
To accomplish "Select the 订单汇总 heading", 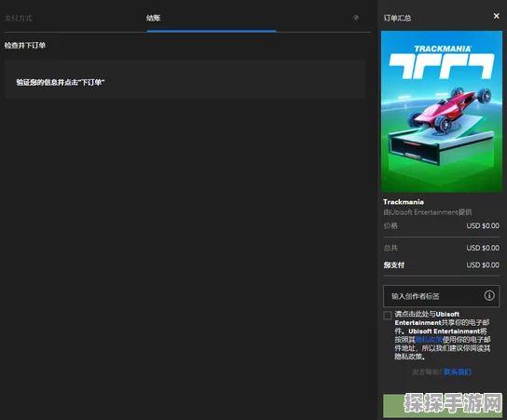I will tap(397, 18).
